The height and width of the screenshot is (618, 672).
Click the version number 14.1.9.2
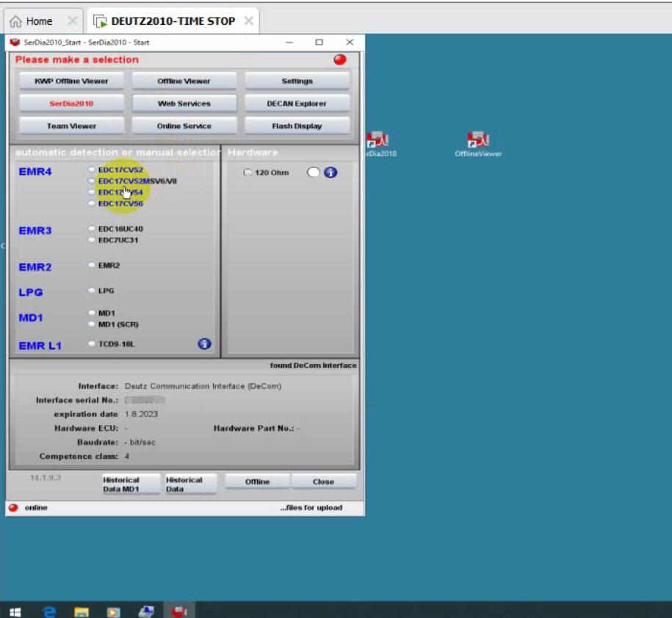click(x=46, y=478)
